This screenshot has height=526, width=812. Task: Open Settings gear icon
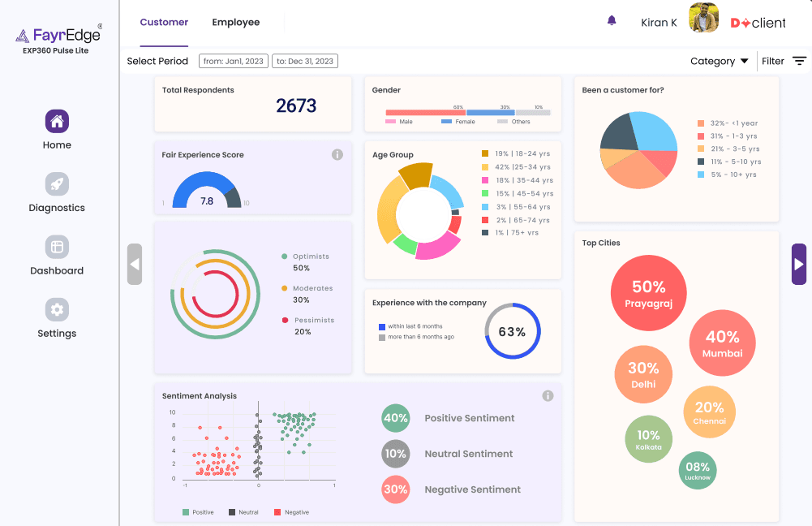click(x=57, y=309)
